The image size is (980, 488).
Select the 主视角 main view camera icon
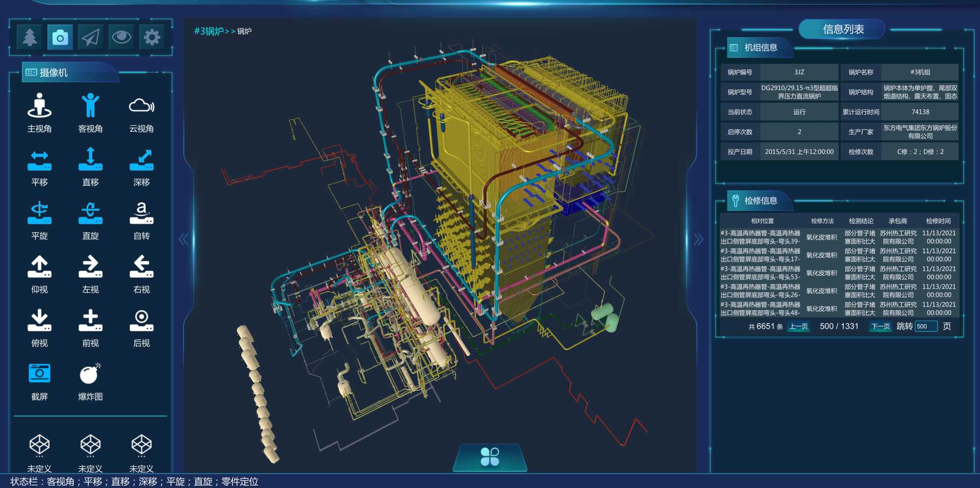coord(39,106)
